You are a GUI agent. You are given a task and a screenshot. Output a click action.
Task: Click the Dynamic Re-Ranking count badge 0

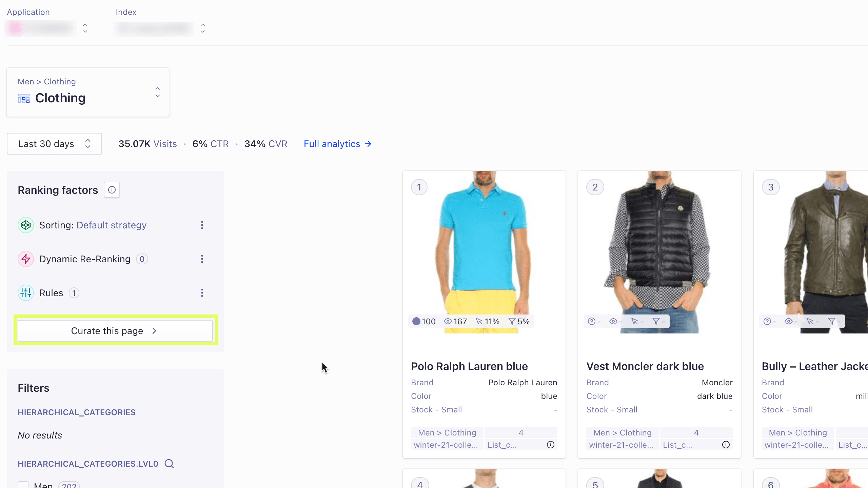pos(142,259)
